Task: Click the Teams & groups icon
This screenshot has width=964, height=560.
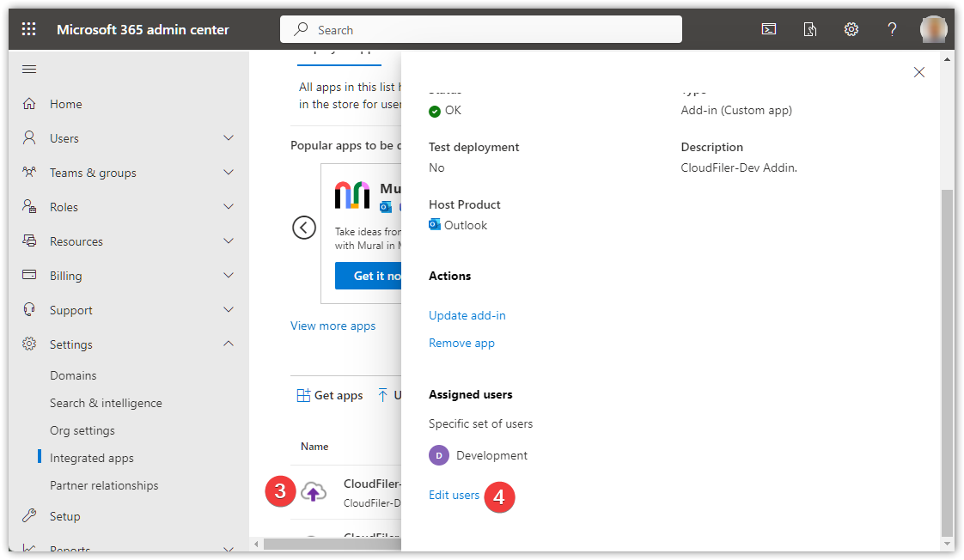Action: [29, 172]
